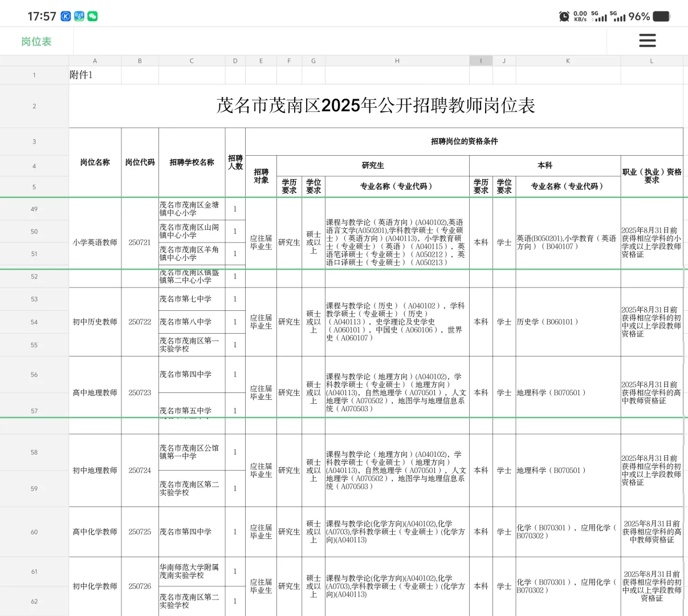Screen dimensions: 688x616
Task: Click the 初中地理教师 cell
Action: tap(95, 471)
